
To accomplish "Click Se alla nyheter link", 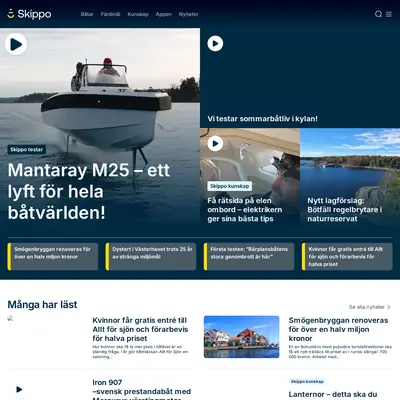I will coord(367,307).
